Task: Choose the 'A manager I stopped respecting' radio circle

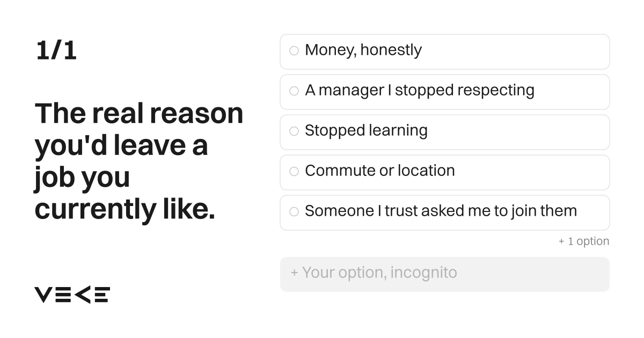Action: pos(294,91)
